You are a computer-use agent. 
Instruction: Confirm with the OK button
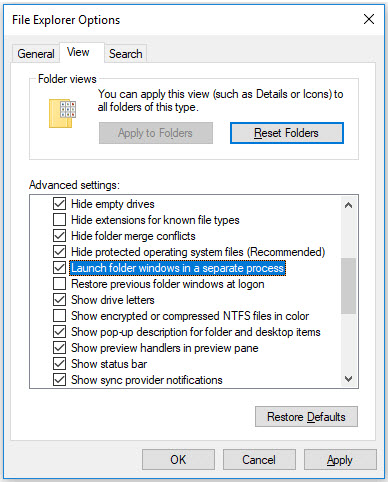[x=178, y=460]
